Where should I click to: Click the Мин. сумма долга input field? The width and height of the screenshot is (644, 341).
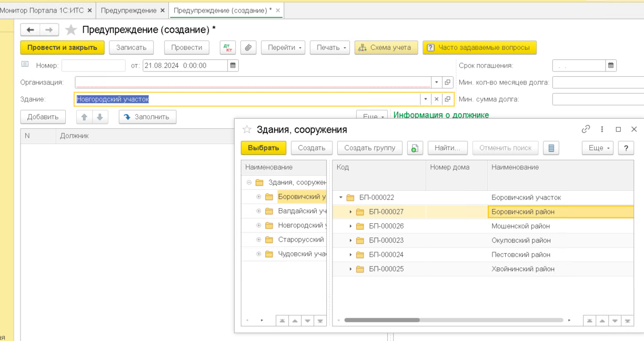[598, 99]
